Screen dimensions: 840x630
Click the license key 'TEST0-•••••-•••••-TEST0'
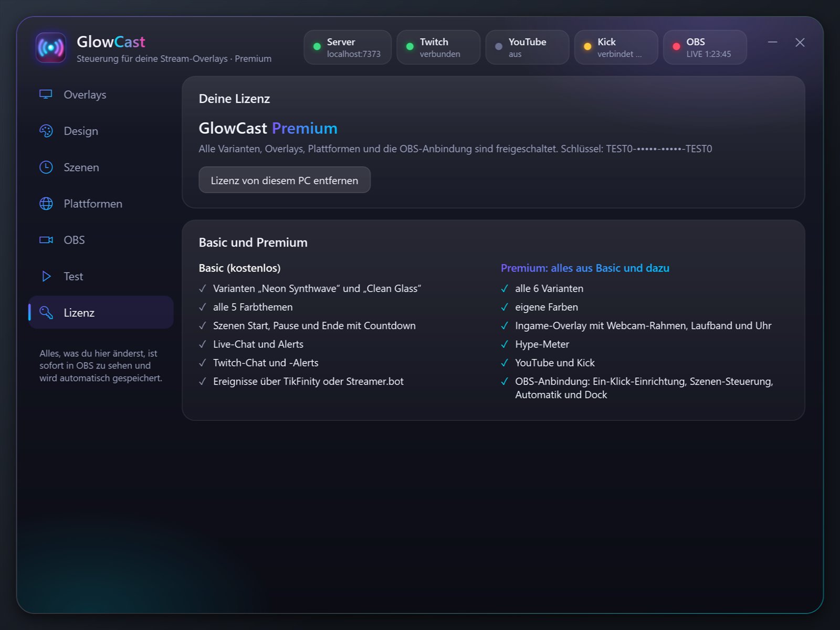[659, 149]
